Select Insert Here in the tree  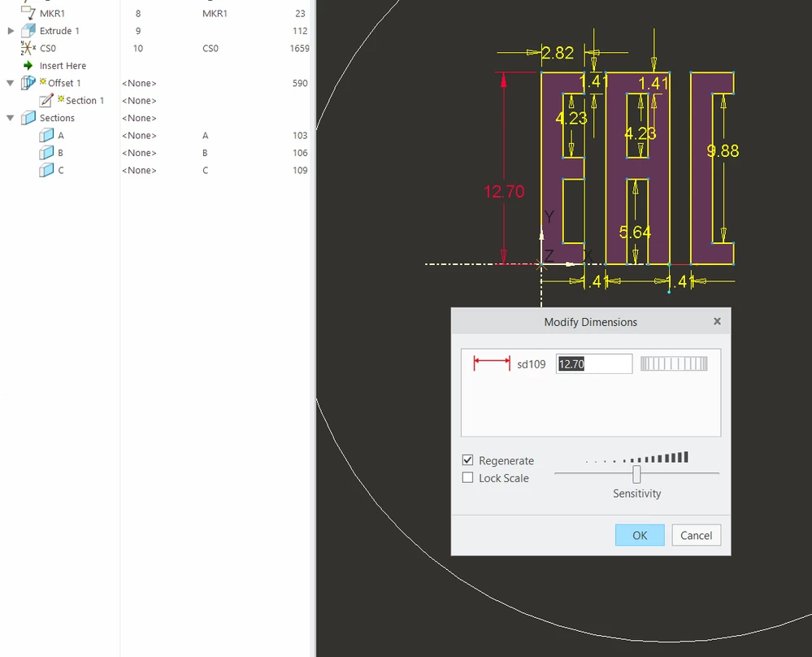point(63,66)
